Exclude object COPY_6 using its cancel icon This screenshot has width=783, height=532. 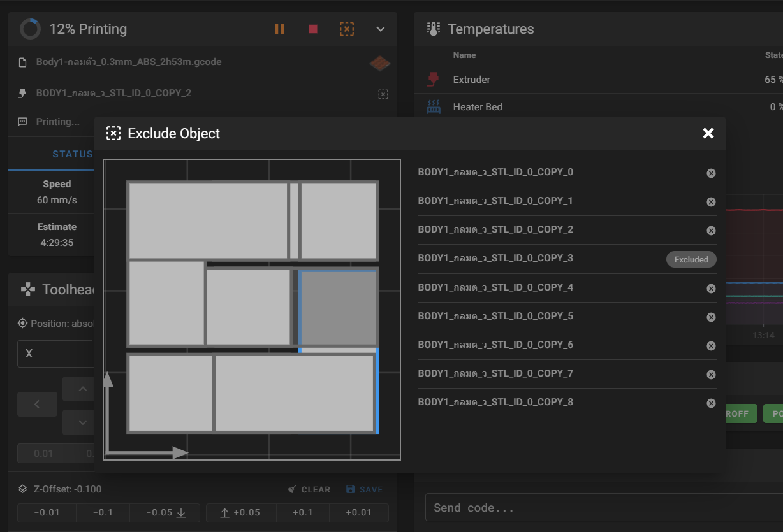pyautogui.click(x=711, y=346)
